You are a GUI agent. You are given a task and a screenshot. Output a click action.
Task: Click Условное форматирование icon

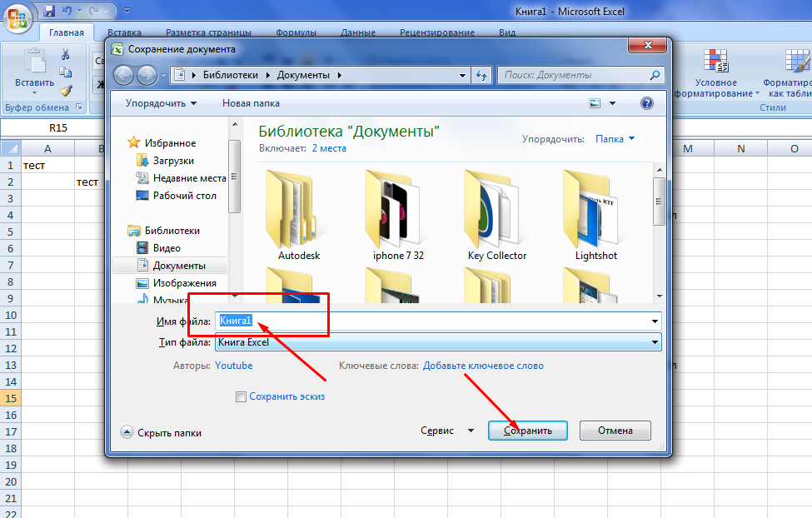(715, 61)
